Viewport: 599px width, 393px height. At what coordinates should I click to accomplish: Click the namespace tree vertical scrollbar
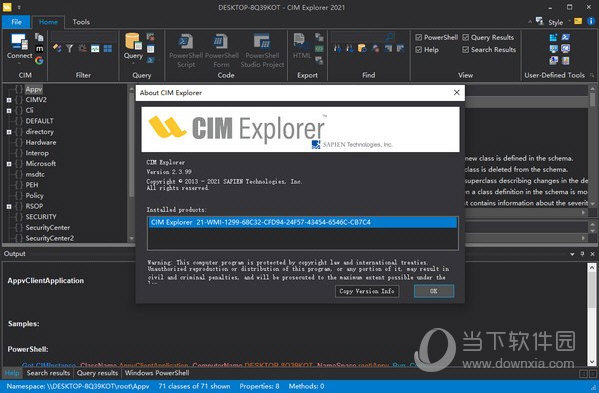131,162
